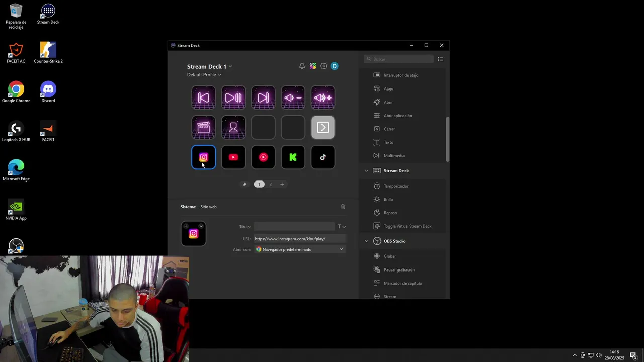Image resolution: width=644 pixels, height=362 pixels.
Task: Open the title style T dropdown
Action: pos(342,227)
